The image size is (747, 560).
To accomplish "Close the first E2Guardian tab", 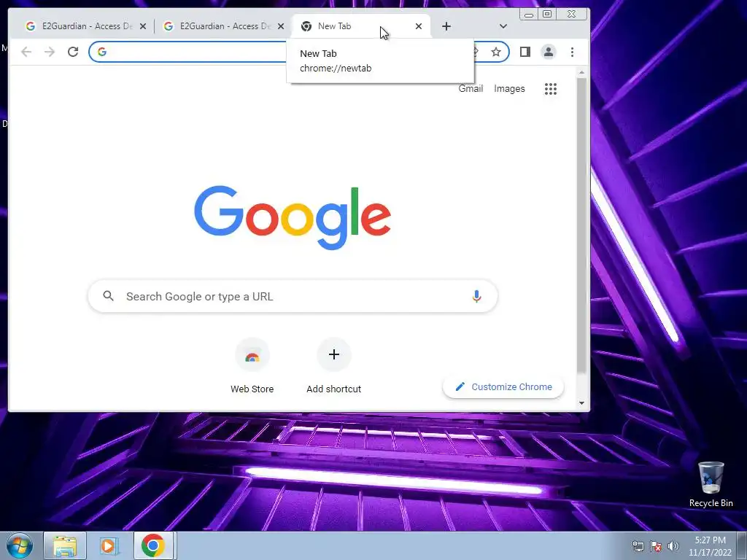I will (142, 26).
